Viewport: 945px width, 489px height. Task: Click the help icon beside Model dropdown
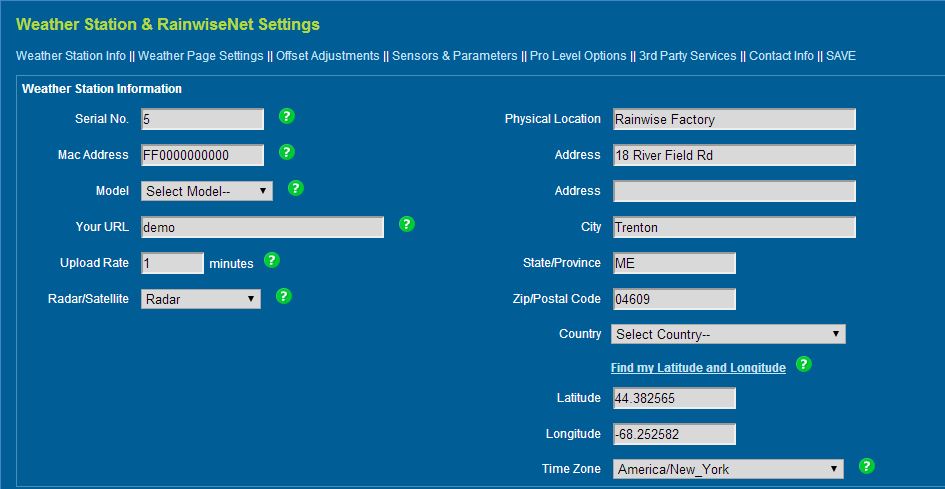pyautogui.click(x=295, y=188)
